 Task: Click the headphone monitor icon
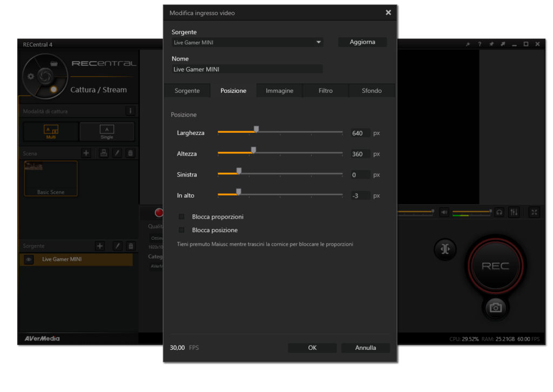[499, 212]
